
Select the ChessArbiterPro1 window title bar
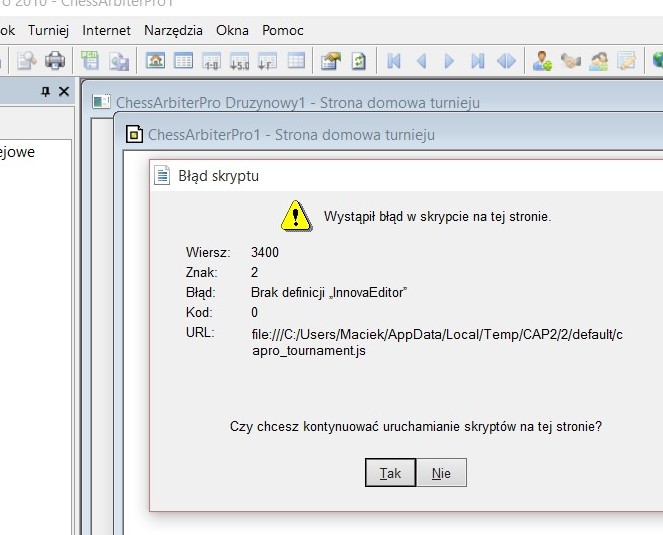pyautogui.click(x=291, y=135)
